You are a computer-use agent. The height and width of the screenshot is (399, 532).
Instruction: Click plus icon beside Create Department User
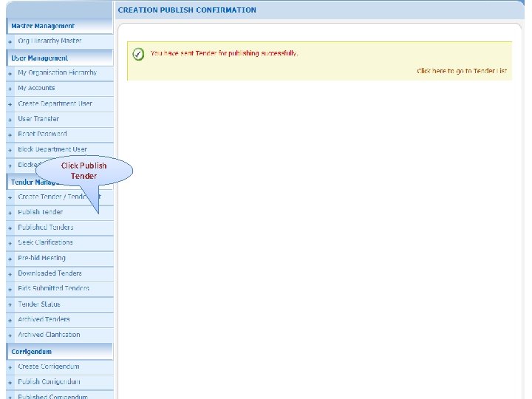pos(10,104)
